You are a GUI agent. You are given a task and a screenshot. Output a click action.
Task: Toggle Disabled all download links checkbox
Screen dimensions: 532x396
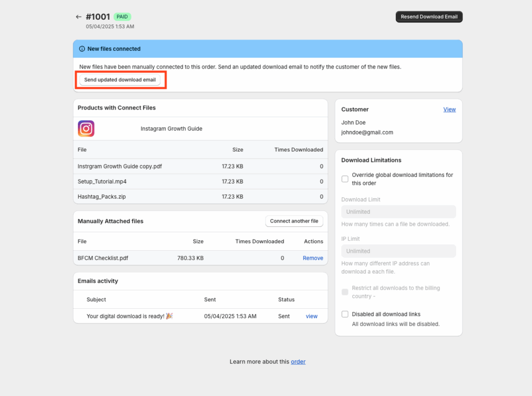[345, 314]
